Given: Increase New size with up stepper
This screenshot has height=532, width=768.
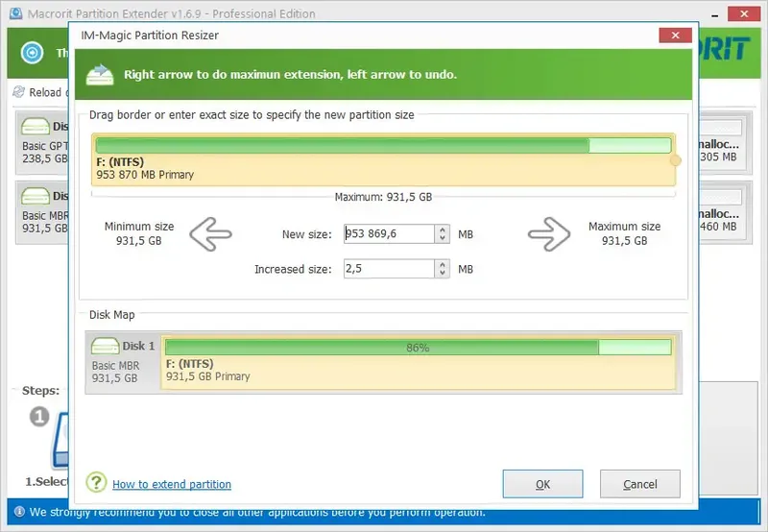Looking at the screenshot, I should point(443,230).
